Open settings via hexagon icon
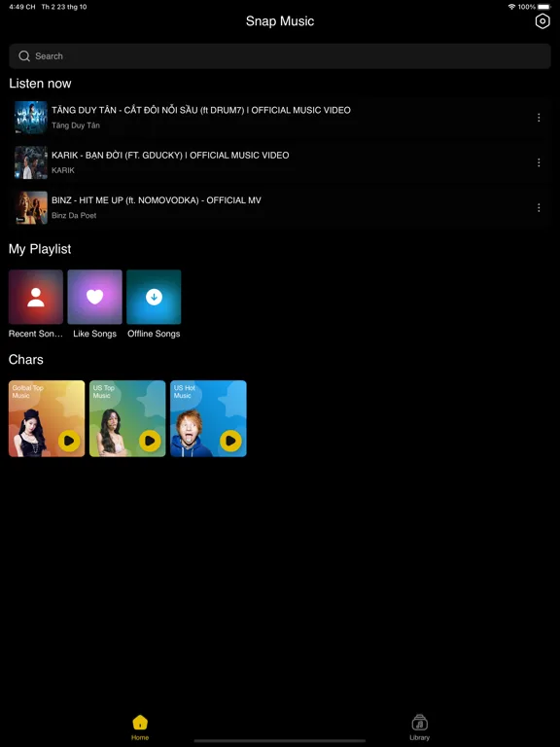Screen dimensions: 560x747 [542, 21]
